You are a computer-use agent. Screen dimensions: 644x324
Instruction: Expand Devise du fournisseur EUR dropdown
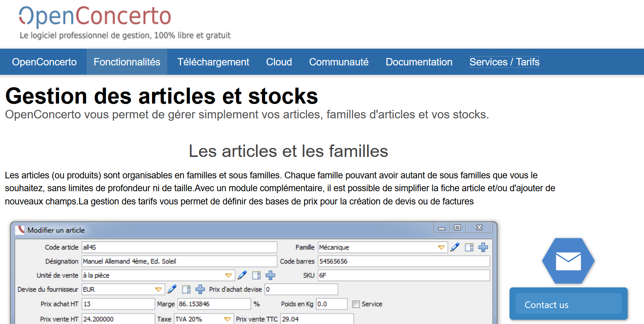pos(158,289)
